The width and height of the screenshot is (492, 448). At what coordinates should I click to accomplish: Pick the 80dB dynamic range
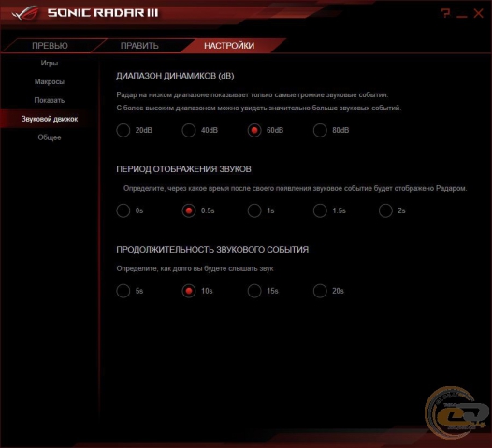tap(320, 130)
